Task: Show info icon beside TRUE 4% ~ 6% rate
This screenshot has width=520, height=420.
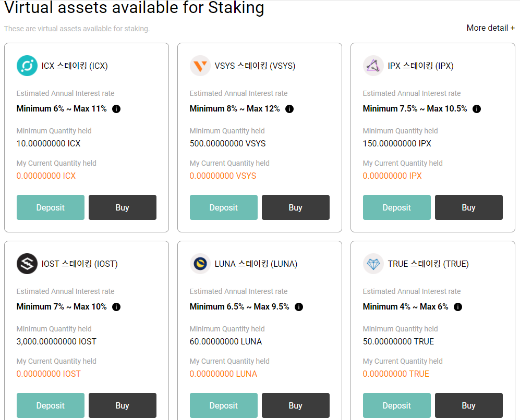Action: [457, 307]
